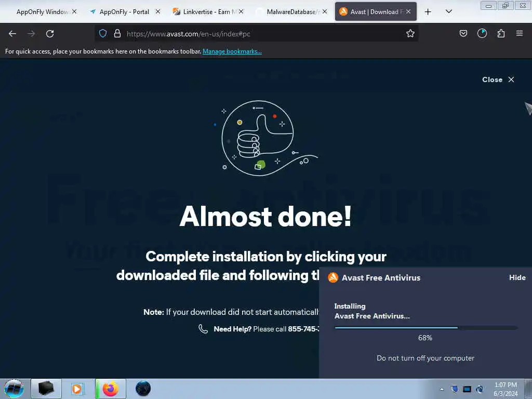This screenshot has height=399, width=532.
Task: Click the monitor icon in system tray
Action: point(467,389)
